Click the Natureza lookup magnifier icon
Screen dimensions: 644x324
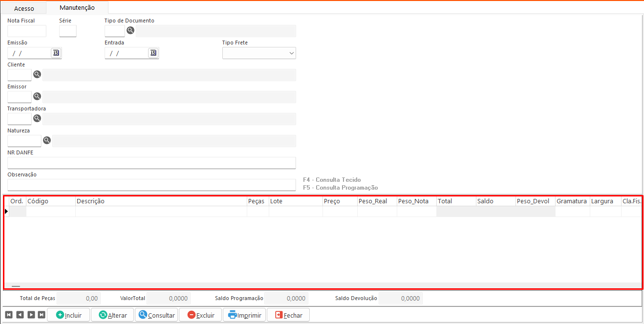coord(46,140)
